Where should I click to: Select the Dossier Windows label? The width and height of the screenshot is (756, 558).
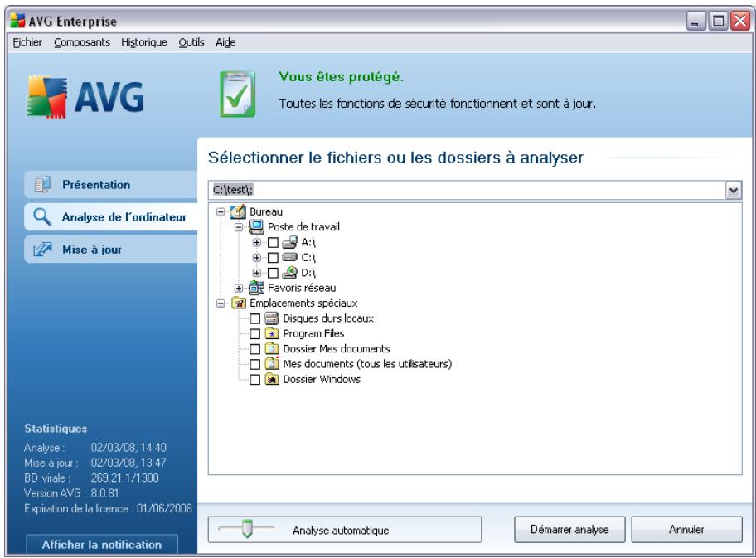point(322,380)
